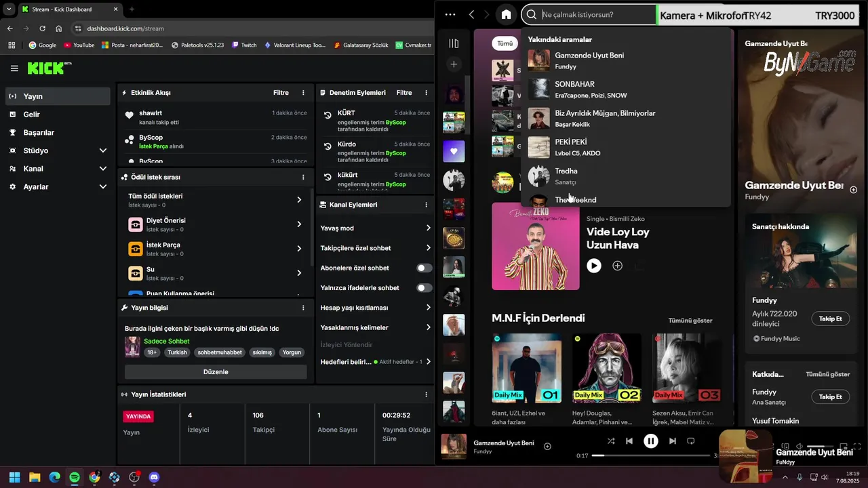Undo the KÜRT banned term action icon
The height and width of the screenshot is (488, 868).
click(x=328, y=115)
